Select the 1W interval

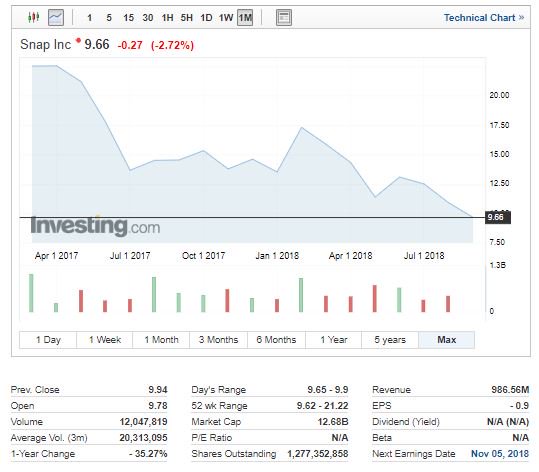[x=226, y=18]
